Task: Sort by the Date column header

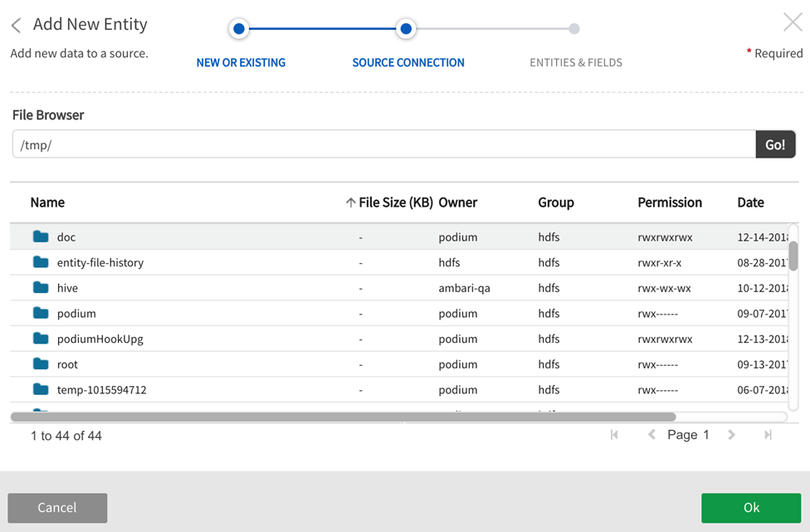Action: (750, 203)
